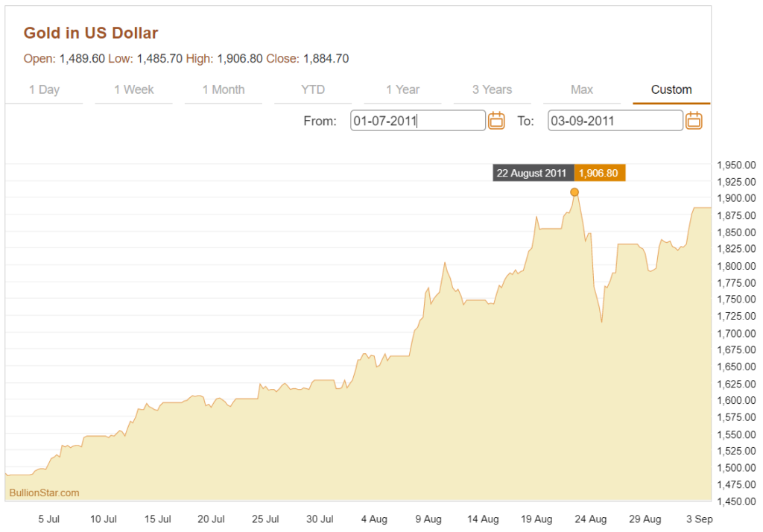The width and height of the screenshot is (763, 532).
Task: Click the 25 Jul axis label
Action: 266,519
